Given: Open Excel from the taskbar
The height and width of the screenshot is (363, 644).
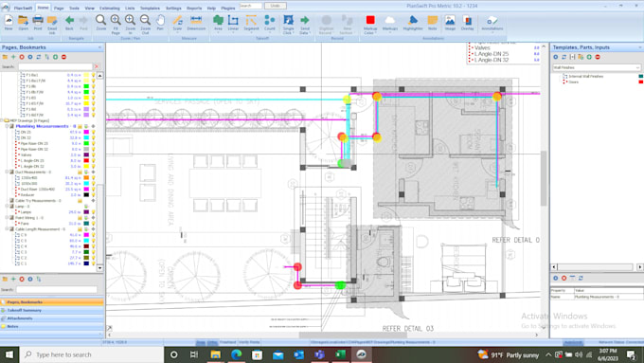Looking at the screenshot, I should (x=340, y=354).
